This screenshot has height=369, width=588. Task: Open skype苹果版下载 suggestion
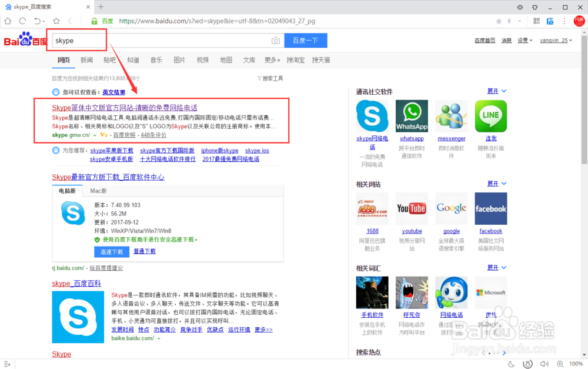tap(111, 151)
